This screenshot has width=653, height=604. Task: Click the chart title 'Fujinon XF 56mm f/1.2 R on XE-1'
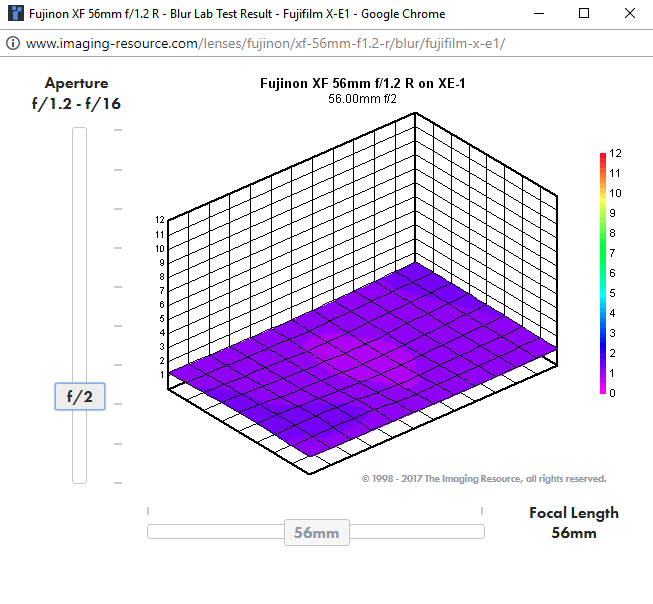pos(362,83)
